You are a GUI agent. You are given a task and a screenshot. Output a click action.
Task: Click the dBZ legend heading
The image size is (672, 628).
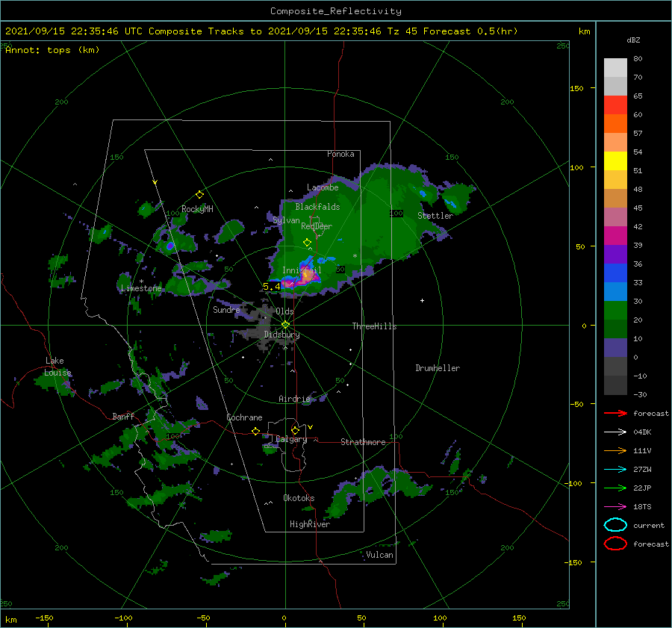coord(633,40)
